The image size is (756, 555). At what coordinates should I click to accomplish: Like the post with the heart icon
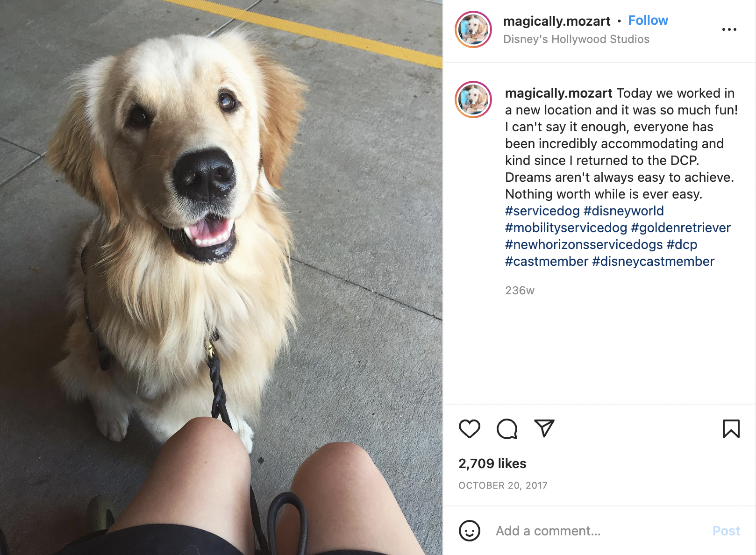(469, 429)
